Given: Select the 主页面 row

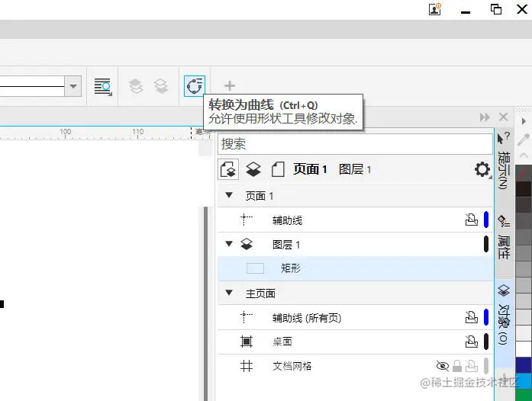Looking at the screenshot, I should [x=355, y=294].
